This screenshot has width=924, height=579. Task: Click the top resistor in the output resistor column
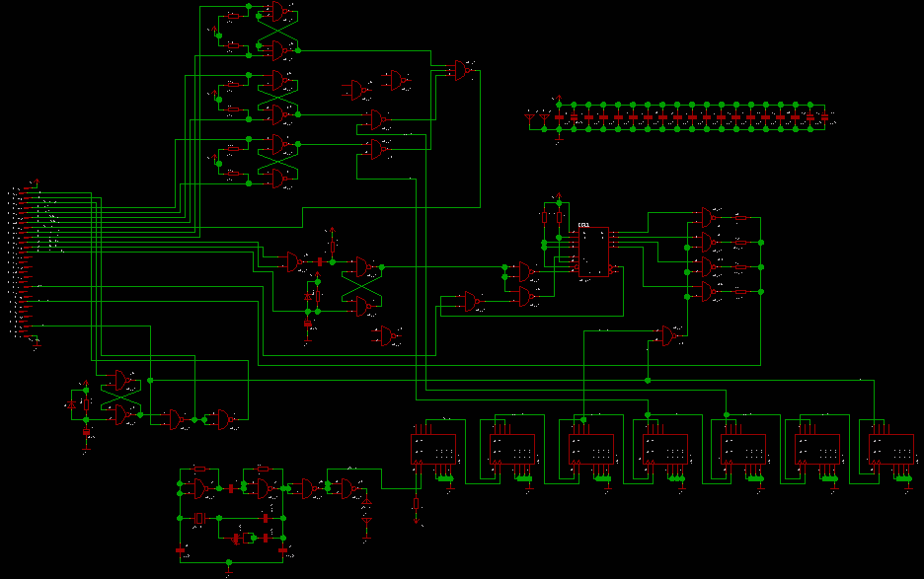[740, 217]
